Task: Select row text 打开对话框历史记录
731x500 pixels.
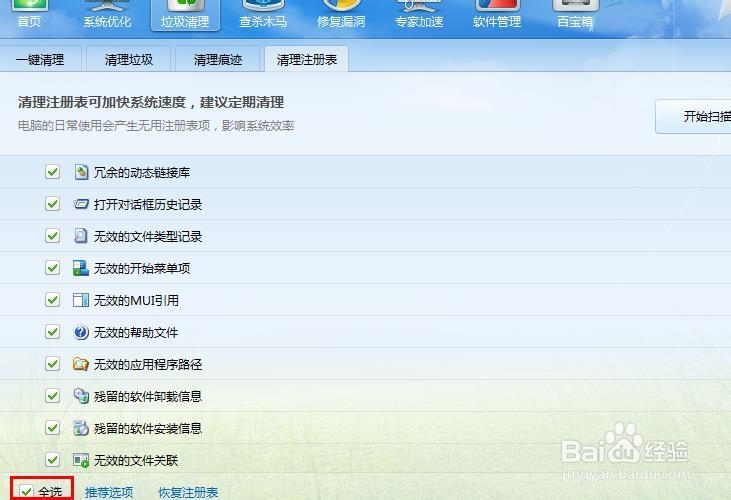Action: tap(148, 205)
